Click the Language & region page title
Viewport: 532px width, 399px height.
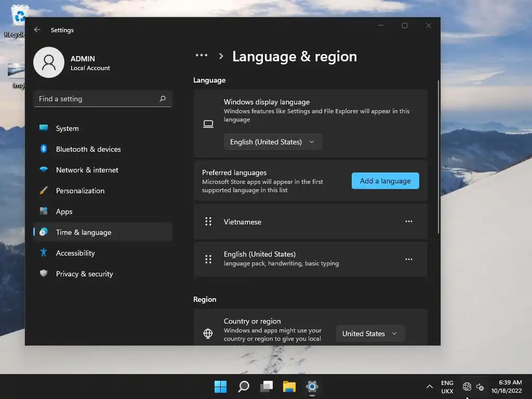[x=295, y=56]
